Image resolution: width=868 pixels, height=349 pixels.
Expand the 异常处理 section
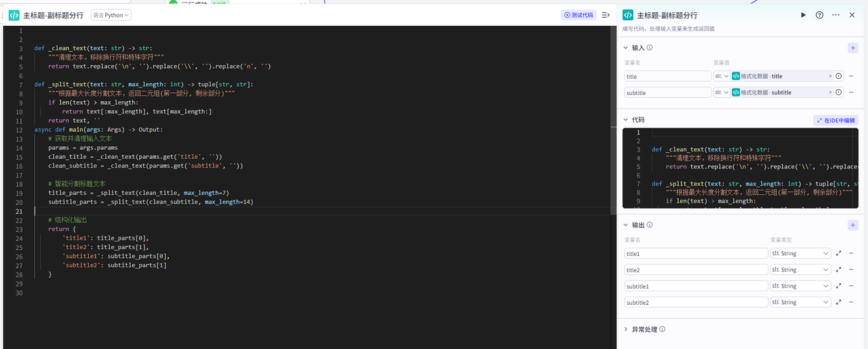click(627, 329)
